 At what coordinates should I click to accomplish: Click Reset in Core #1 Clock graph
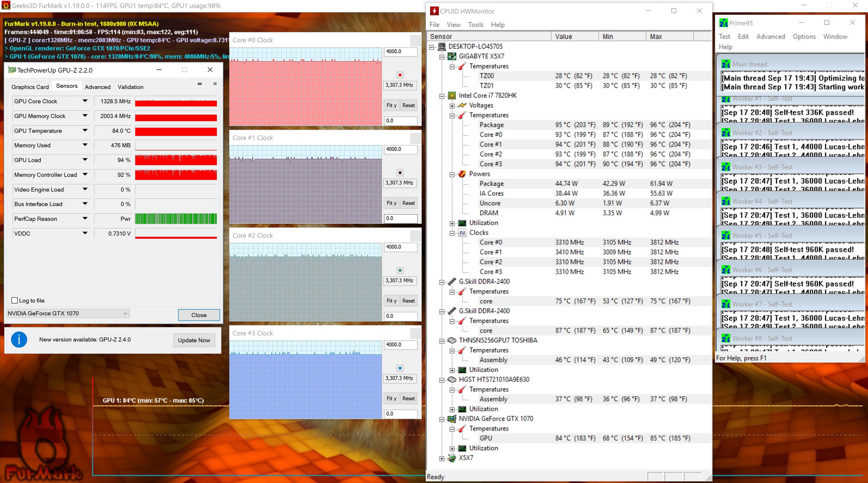409,203
